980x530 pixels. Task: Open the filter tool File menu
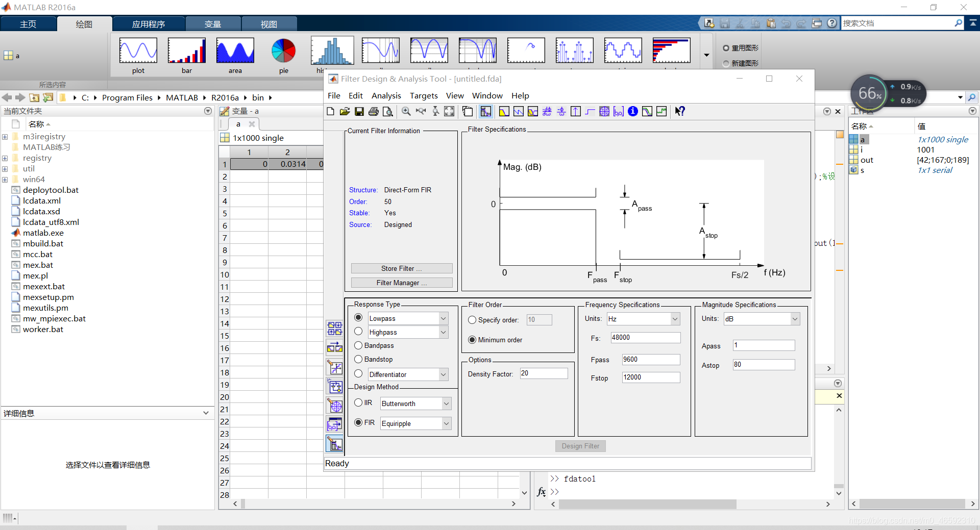tap(334, 95)
